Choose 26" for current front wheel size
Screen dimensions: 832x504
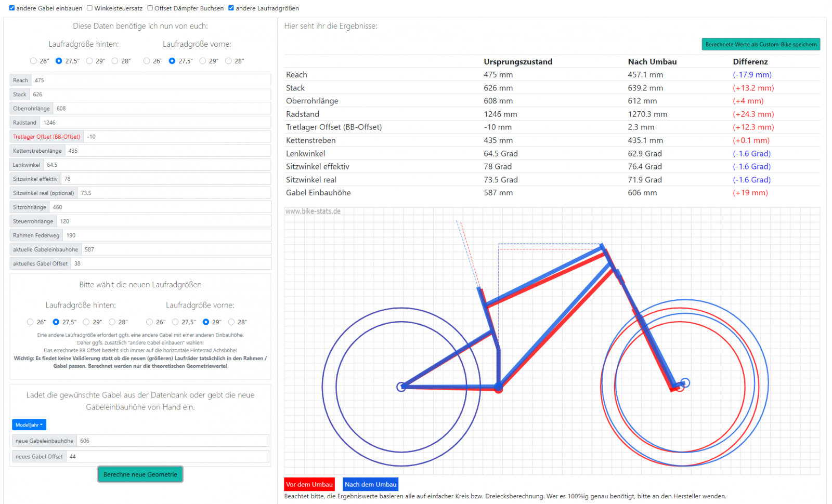(147, 61)
